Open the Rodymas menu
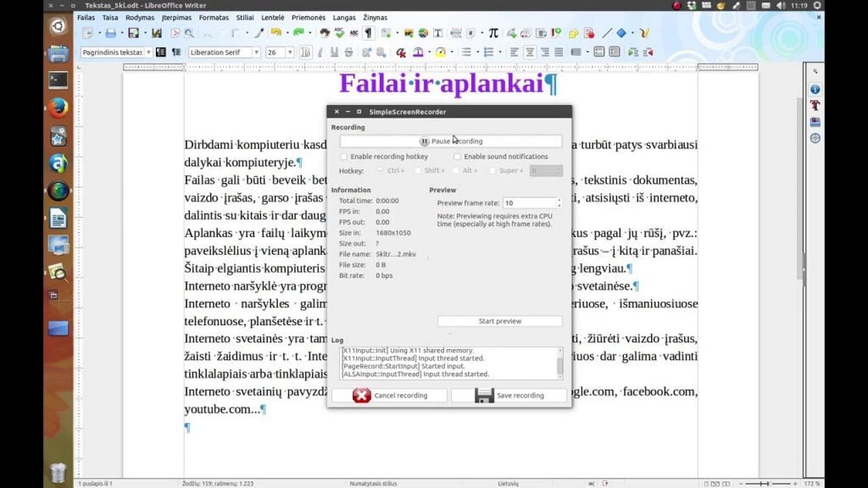This screenshot has height=488, width=868. pyautogui.click(x=140, y=18)
